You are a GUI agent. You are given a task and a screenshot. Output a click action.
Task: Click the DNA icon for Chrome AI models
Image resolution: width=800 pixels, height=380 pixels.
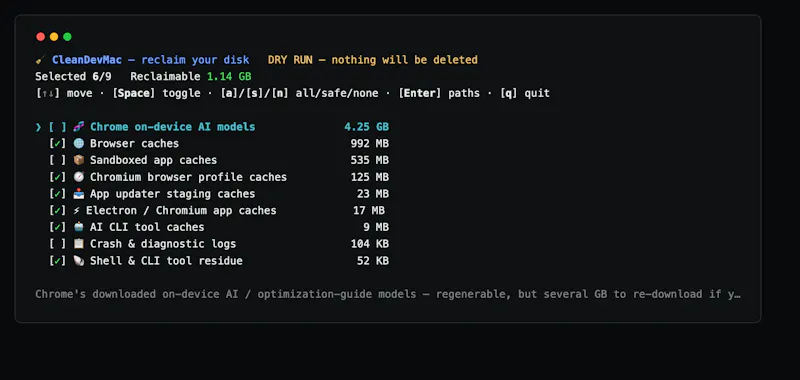[79, 127]
